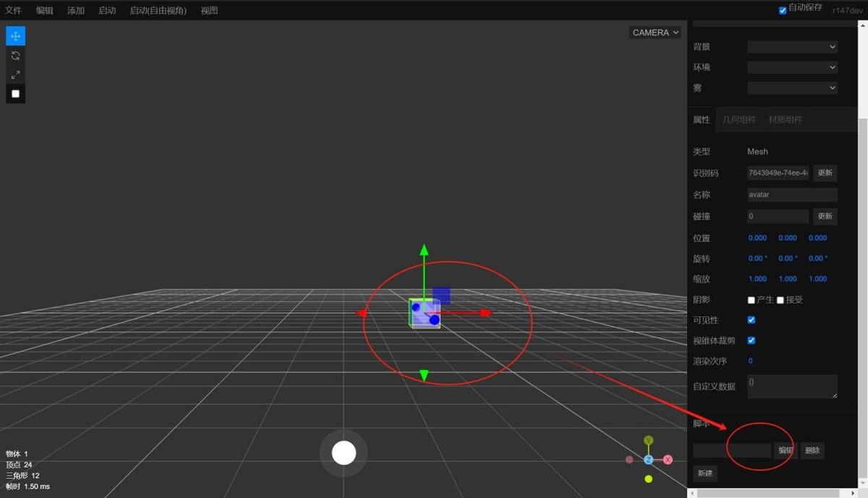Open the 文件 menu

click(x=14, y=10)
